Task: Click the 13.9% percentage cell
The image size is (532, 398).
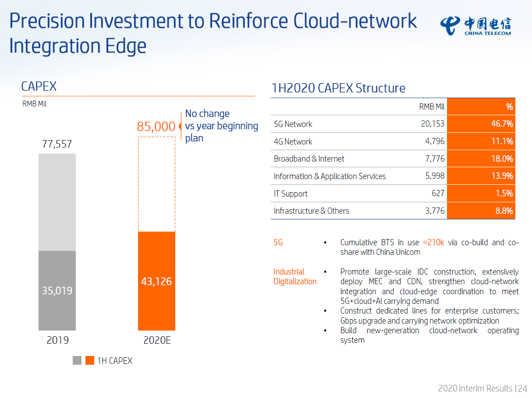Action: (481, 176)
